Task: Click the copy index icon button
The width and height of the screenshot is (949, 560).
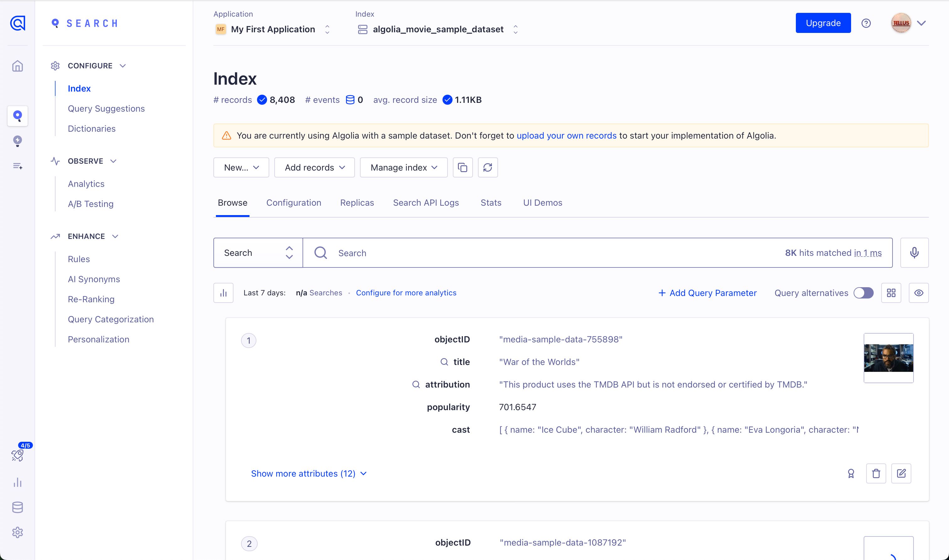Action: (x=463, y=167)
